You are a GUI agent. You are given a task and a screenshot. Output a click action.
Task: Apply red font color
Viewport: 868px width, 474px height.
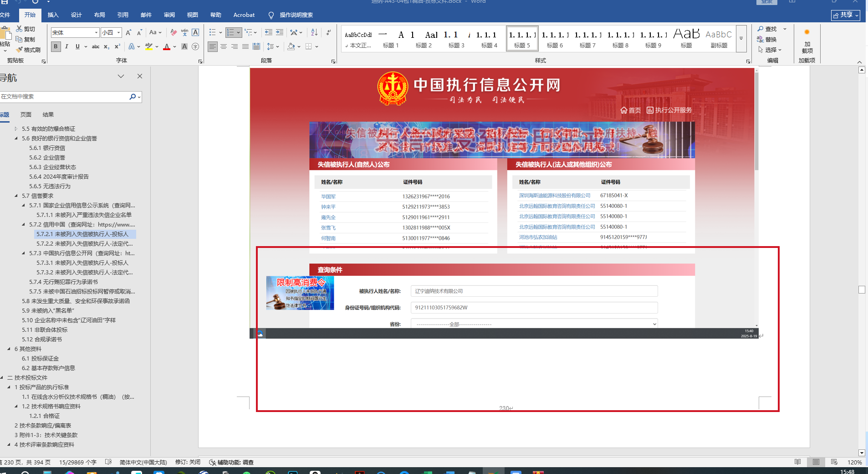167,46
